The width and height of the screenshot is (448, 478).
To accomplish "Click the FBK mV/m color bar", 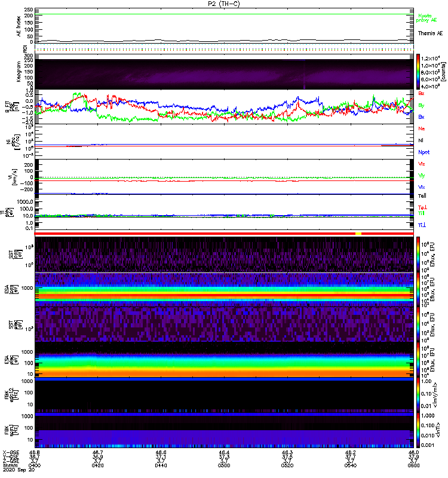I will click(x=418, y=395).
